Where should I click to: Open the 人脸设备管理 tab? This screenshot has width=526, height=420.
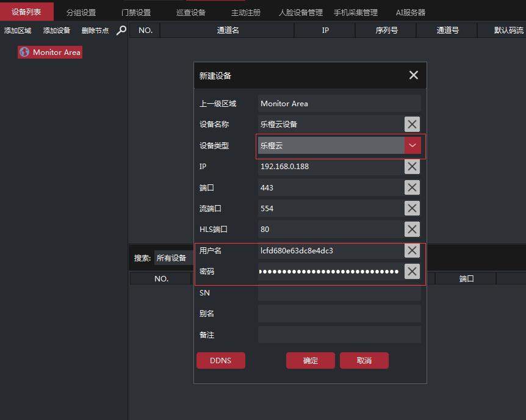(300, 12)
